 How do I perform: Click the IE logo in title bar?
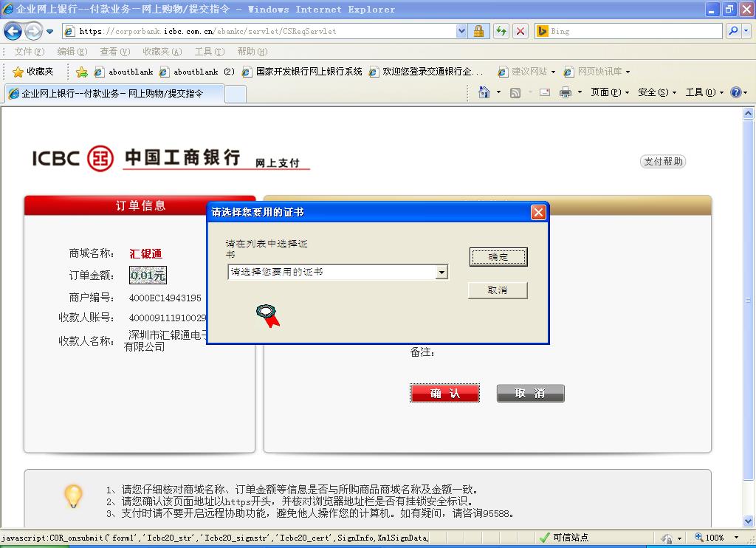(7, 9)
